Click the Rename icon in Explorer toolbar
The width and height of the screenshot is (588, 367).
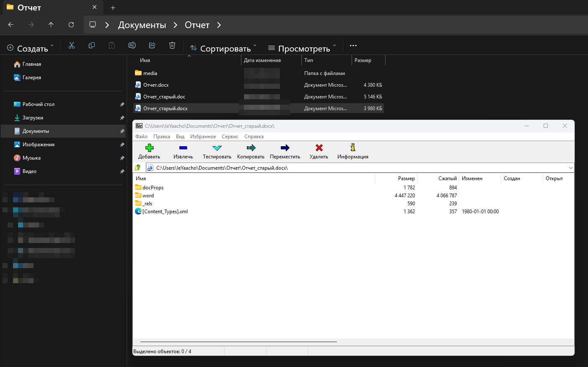[132, 45]
